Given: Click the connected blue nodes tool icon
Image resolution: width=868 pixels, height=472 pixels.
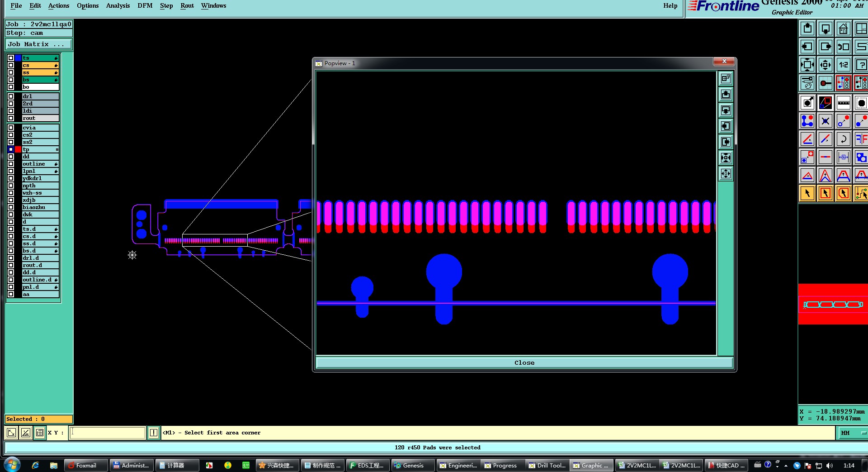Looking at the screenshot, I should tap(807, 121).
